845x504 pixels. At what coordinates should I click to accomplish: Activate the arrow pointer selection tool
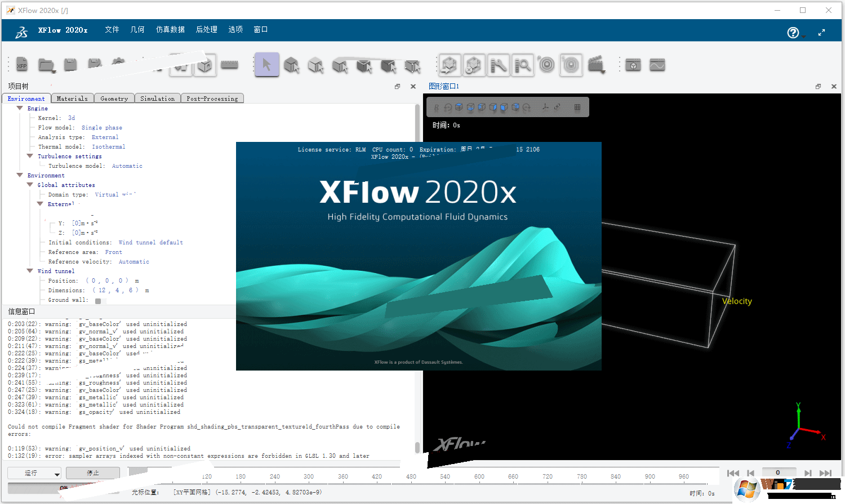point(266,65)
